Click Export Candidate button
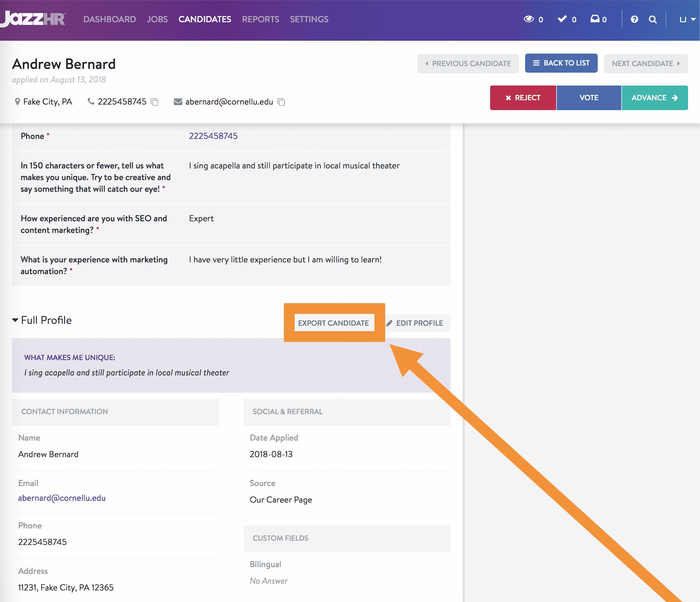Viewport: 700px width, 602px height. tap(333, 323)
